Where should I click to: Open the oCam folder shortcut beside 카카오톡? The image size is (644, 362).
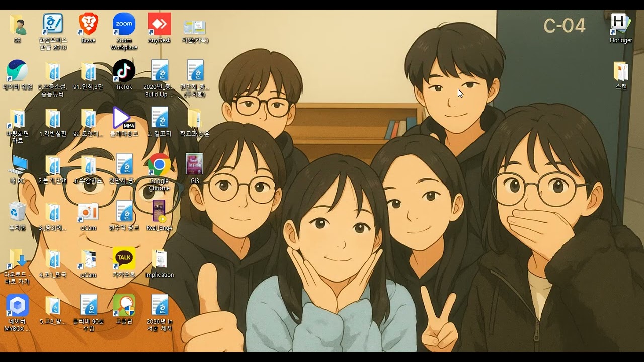pyautogui.click(x=88, y=263)
